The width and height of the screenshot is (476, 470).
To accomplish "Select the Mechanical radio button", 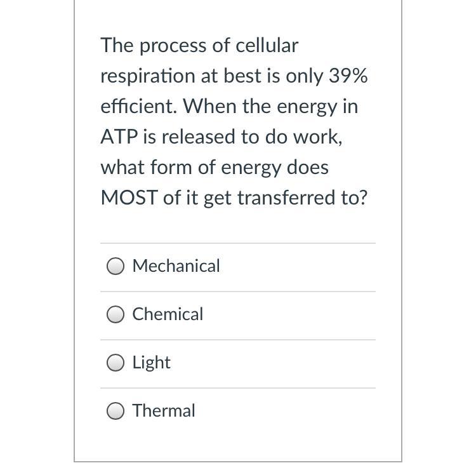I will [x=116, y=266].
